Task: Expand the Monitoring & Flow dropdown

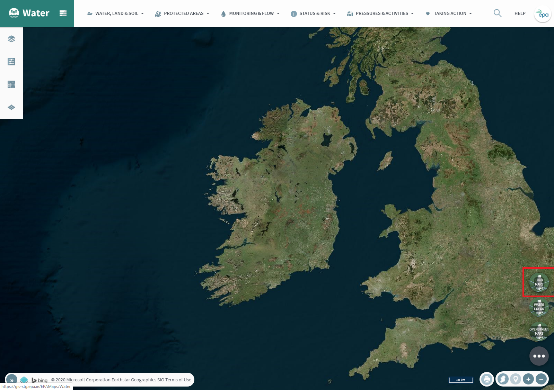Action: click(250, 13)
